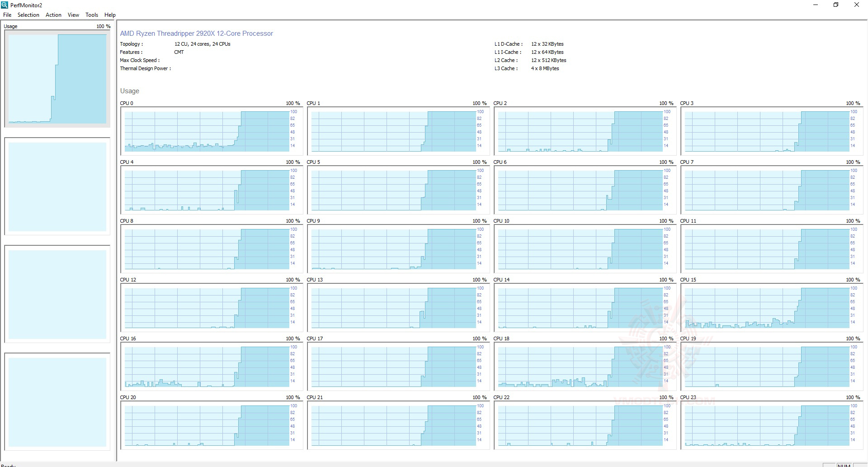Screen dimensions: 868x467
Task: Click the 'CPU 18' label text
Action: [501, 338]
